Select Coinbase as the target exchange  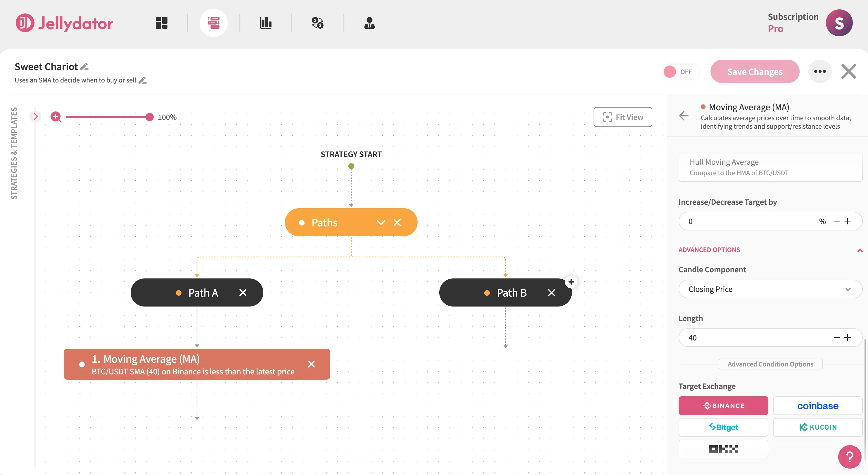coord(817,406)
